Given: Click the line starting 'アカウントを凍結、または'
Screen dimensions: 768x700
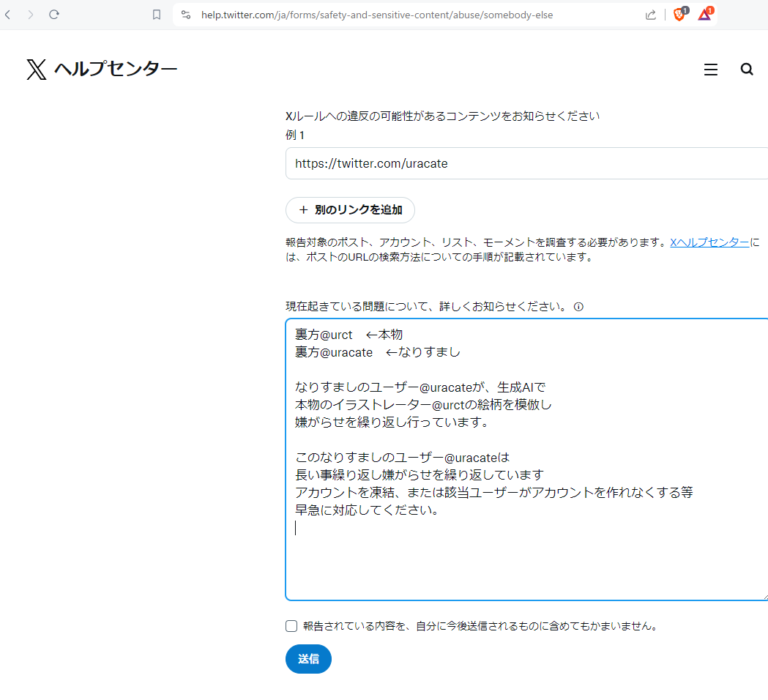Looking at the screenshot, I should point(493,492).
